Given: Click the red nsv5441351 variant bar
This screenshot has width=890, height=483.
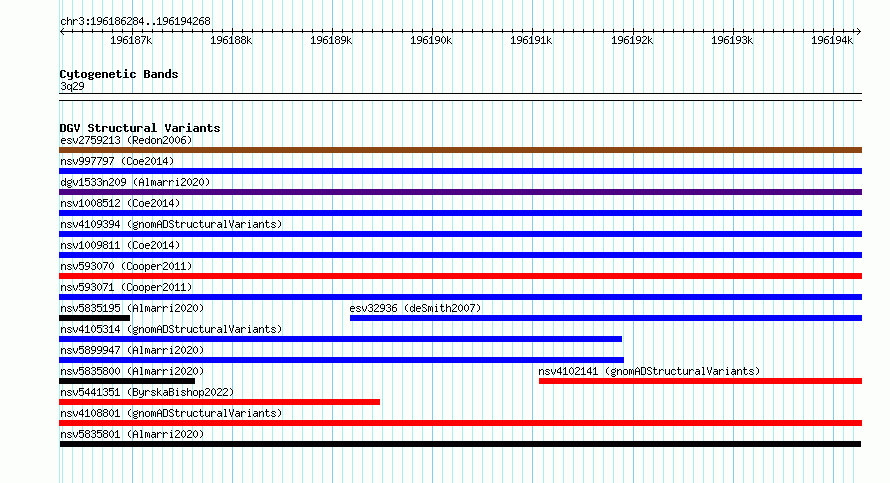Looking at the screenshot, I should pos(220,402).
